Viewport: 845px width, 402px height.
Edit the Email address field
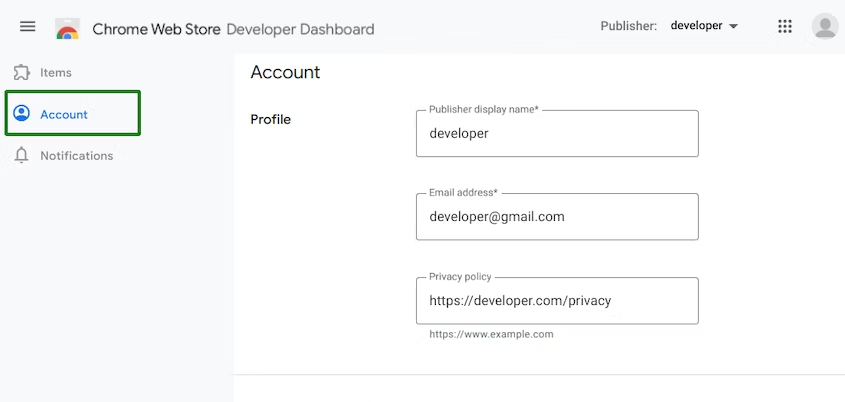click(x=557, y=217)
